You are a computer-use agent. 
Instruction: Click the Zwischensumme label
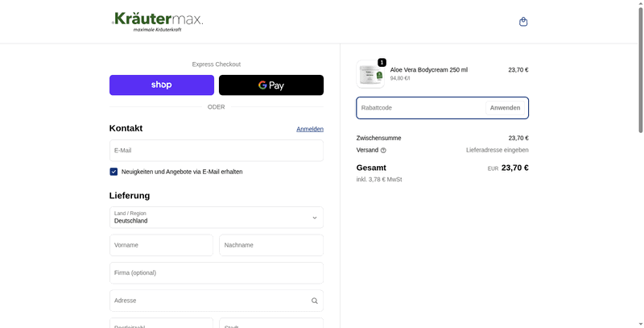(378, 138)
